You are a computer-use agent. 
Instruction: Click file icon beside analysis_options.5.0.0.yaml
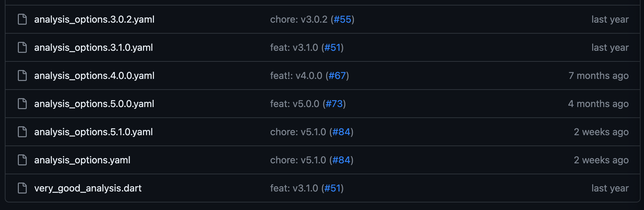tap(22, 104)
